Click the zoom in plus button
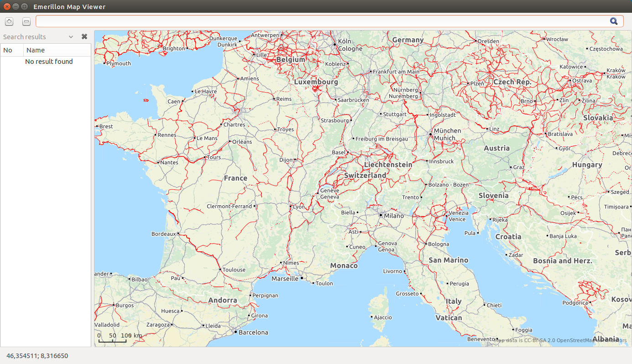 pyautogui.click(x=9, y=21)
